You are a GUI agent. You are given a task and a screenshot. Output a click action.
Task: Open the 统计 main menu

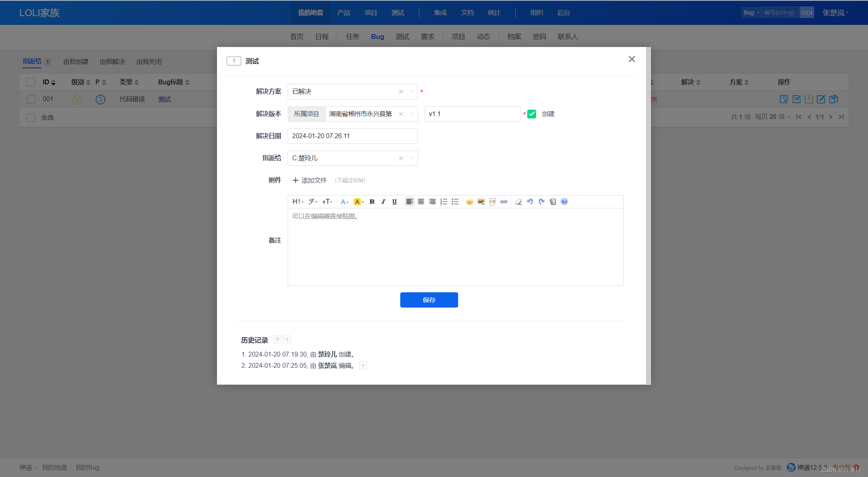[494, 13]
